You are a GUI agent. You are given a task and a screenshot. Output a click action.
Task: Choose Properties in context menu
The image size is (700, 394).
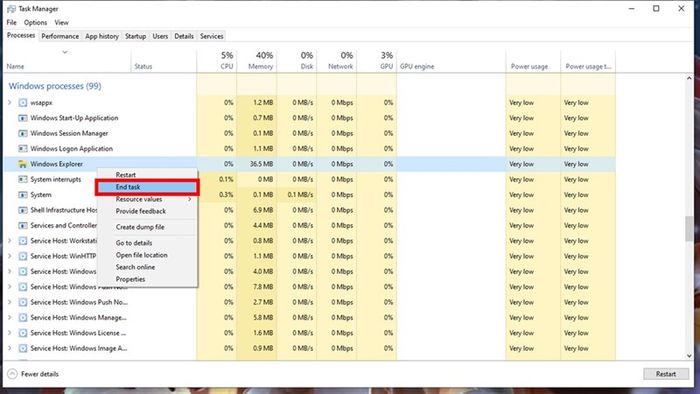[130, 279]
